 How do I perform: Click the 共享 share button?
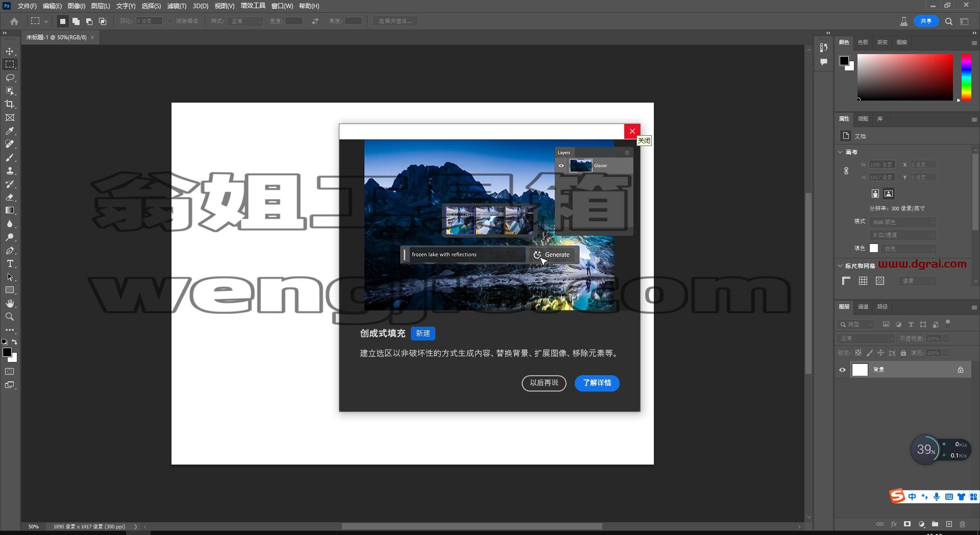926,21
